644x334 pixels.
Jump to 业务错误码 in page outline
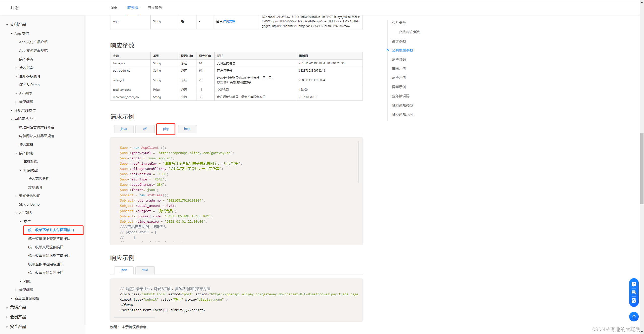[400, 96]
